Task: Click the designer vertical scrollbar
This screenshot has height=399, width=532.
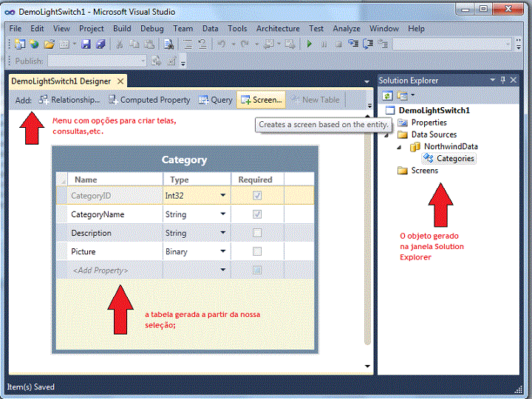Action: [x=367, y=234]
